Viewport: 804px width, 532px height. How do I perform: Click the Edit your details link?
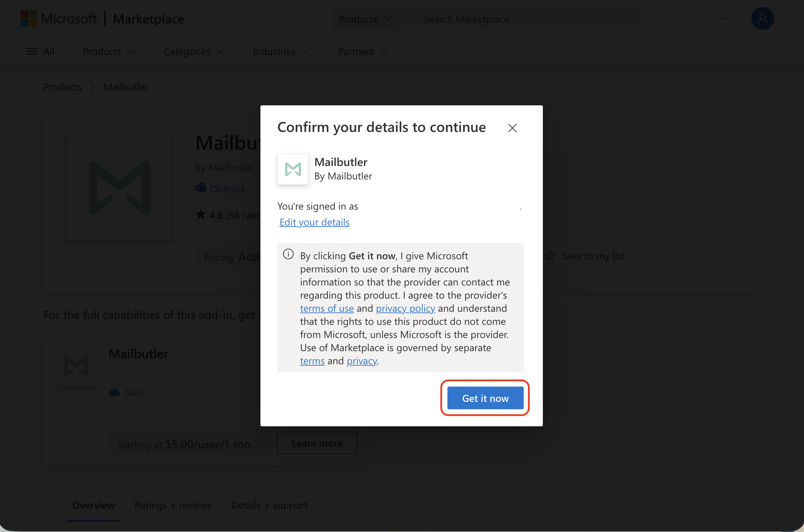(x=314, y=222)
